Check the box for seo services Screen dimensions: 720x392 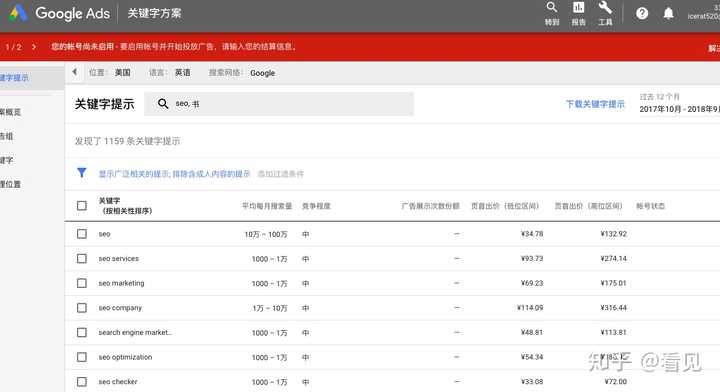[82, 258]
